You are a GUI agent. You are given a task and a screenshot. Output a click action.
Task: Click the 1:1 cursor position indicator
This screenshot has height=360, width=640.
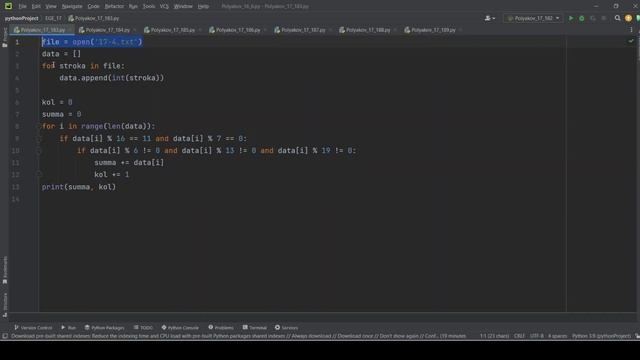coord(494,336)
